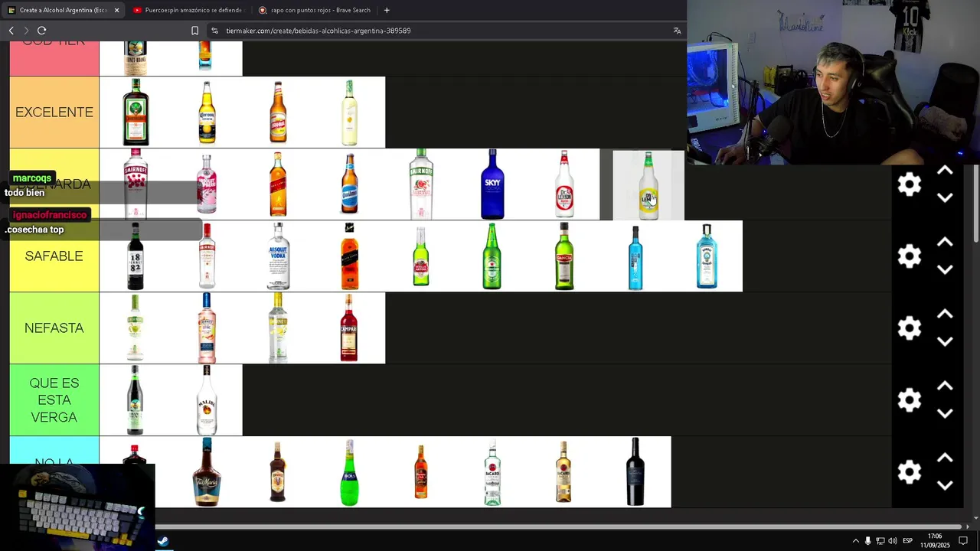The width and height of the screenshot is (980, 551).
Task: Open the page translate icon
Action: (x=677, y=31)
